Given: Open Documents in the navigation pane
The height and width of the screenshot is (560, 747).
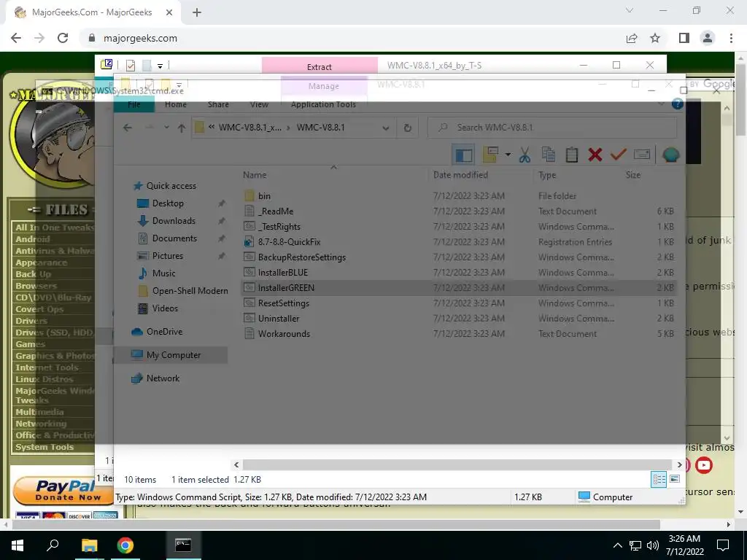Looking at the screenshot, I should pyautogui.click(x=174, y=238).
